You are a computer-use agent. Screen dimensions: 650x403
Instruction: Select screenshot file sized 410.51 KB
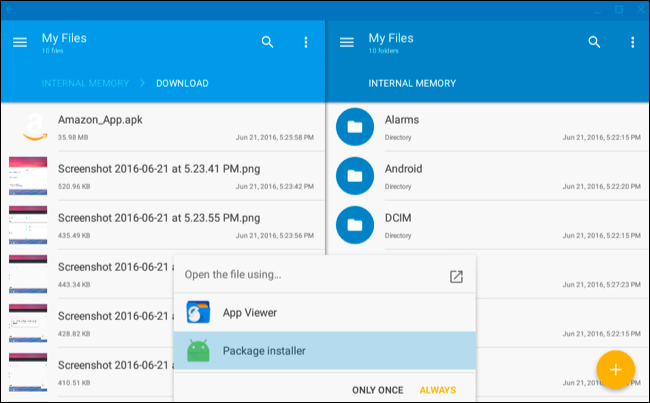(x=88, y=372)
